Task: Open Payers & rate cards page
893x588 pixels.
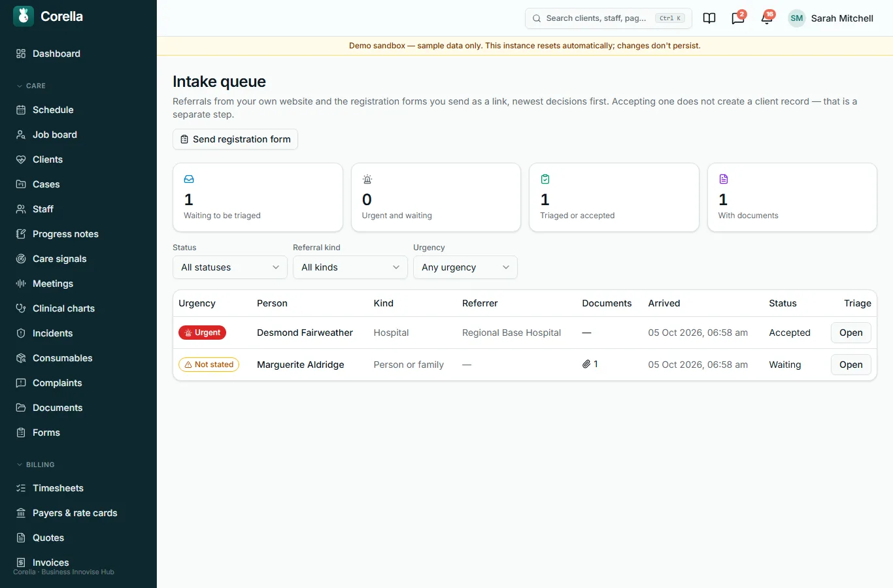Action: pos(78,513)
